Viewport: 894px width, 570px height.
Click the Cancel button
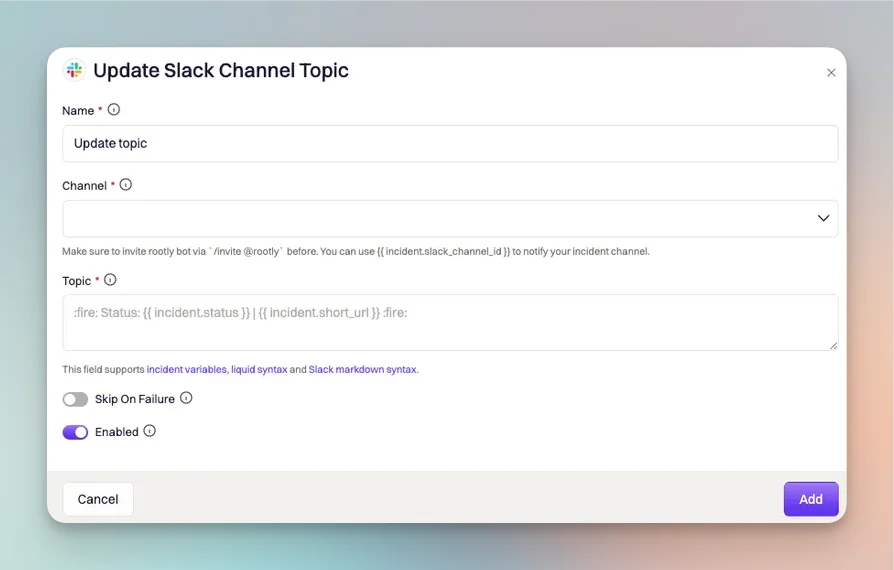click(x=98, y=499)
